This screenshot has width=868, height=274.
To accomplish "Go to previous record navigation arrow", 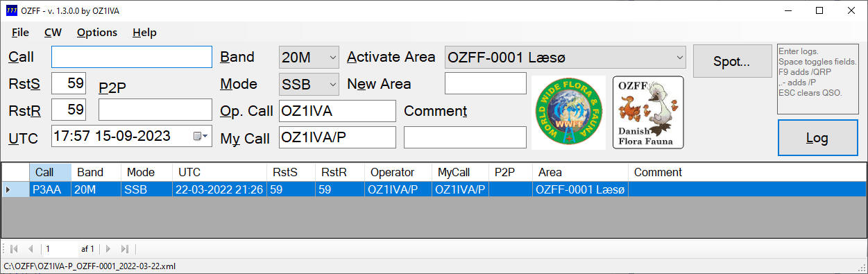I will coord(31,248).
